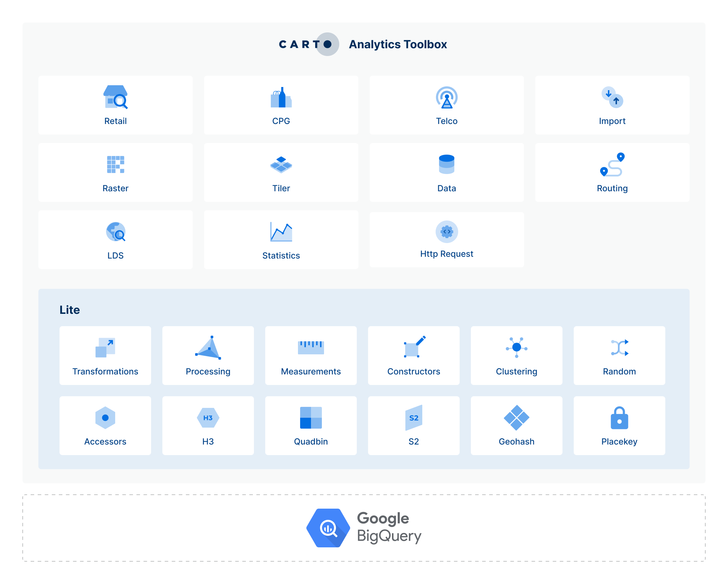Open the Transformations module tile
Viewport: 728px width, 584px height.
pos(105,355)
